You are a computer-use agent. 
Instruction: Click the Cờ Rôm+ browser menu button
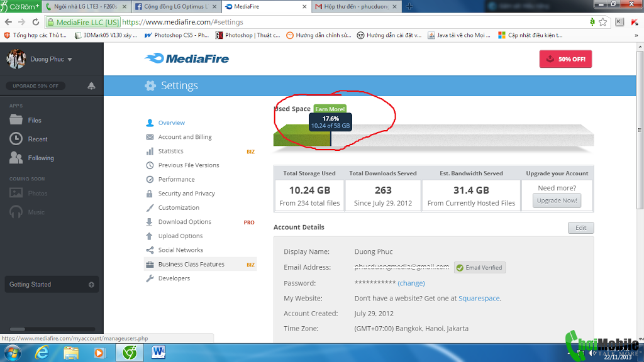[21, 6]
